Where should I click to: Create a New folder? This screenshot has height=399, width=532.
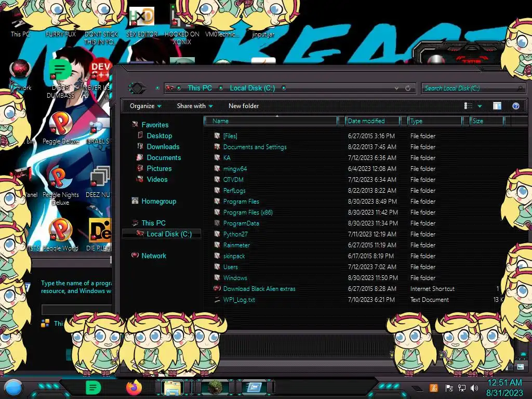click(x=244, y=106)
